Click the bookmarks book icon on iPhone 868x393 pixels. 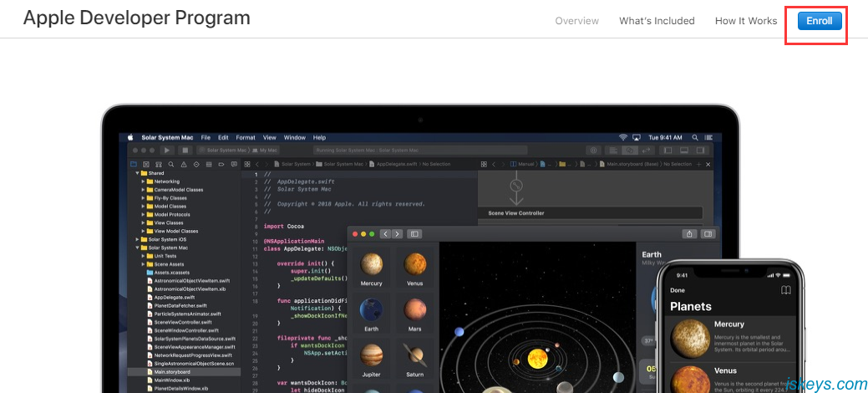(785, 290)
